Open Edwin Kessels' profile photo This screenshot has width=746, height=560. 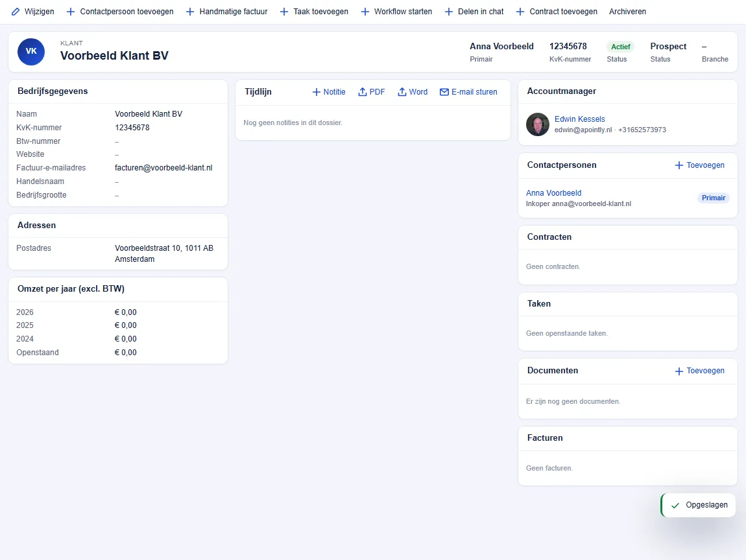click(538, 124)
